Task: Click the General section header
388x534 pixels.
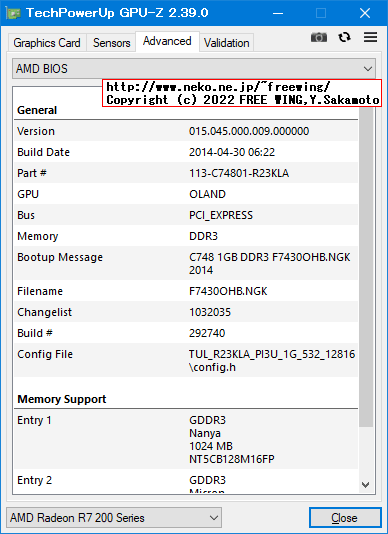Action: click(x=37, y=110)
